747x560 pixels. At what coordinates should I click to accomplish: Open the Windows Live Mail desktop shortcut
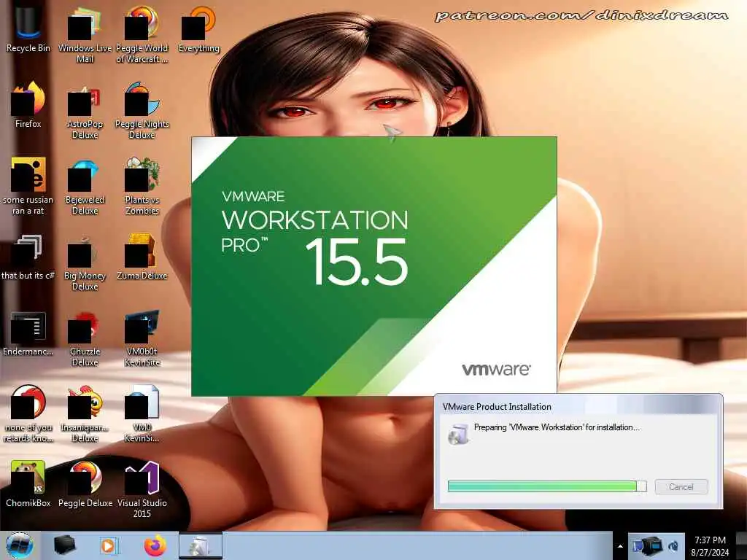[x=85, y=34]
